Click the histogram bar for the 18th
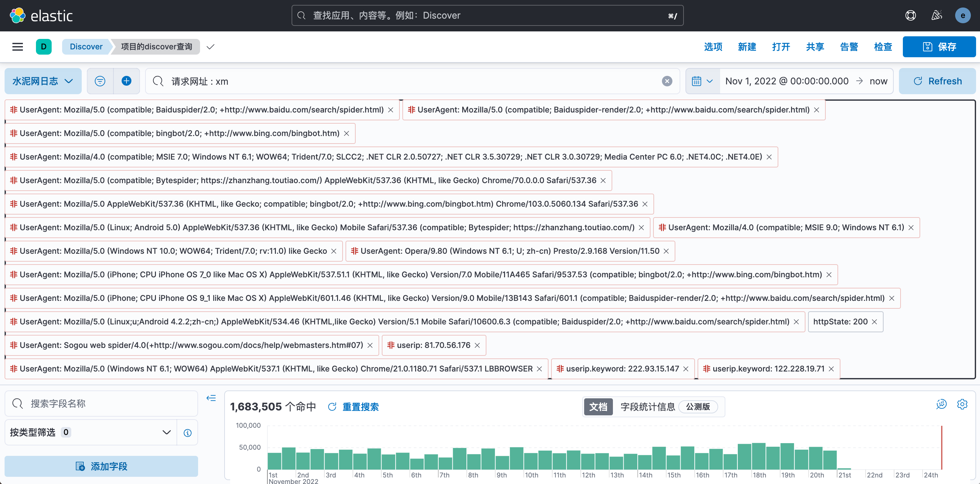The height and width of the screenshot is (484, 980). [x=759, y=456]
